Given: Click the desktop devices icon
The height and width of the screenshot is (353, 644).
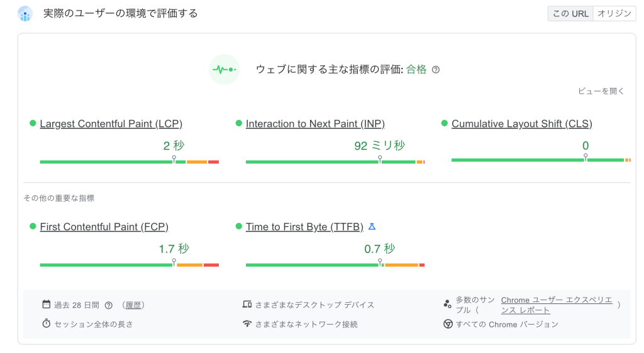Looking at the screenshot, I should point(247,304).
